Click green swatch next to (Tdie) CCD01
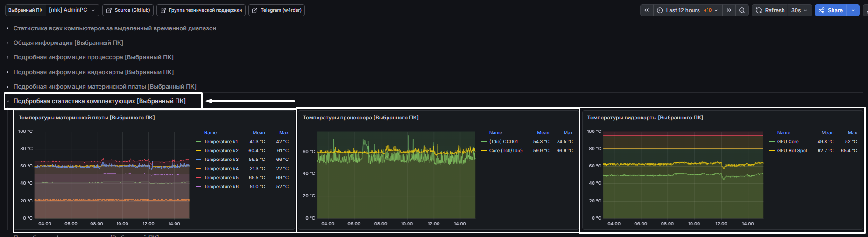 tap(484, 142)
